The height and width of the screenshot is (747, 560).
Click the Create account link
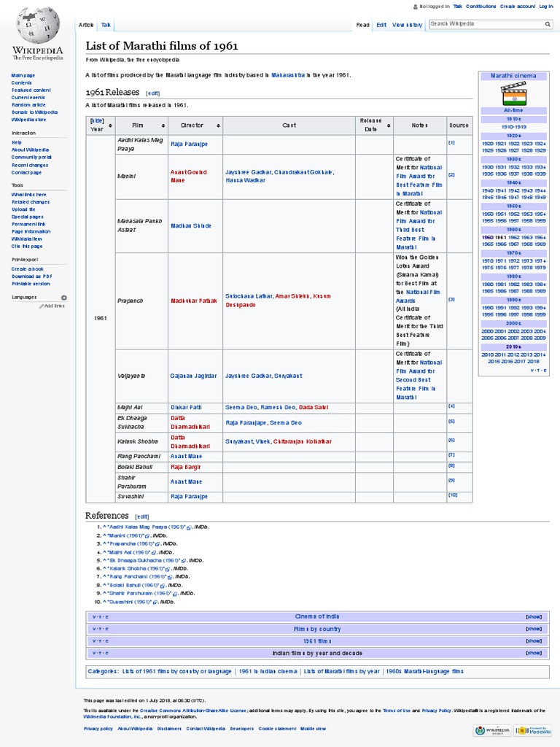(x=518, y=6)
